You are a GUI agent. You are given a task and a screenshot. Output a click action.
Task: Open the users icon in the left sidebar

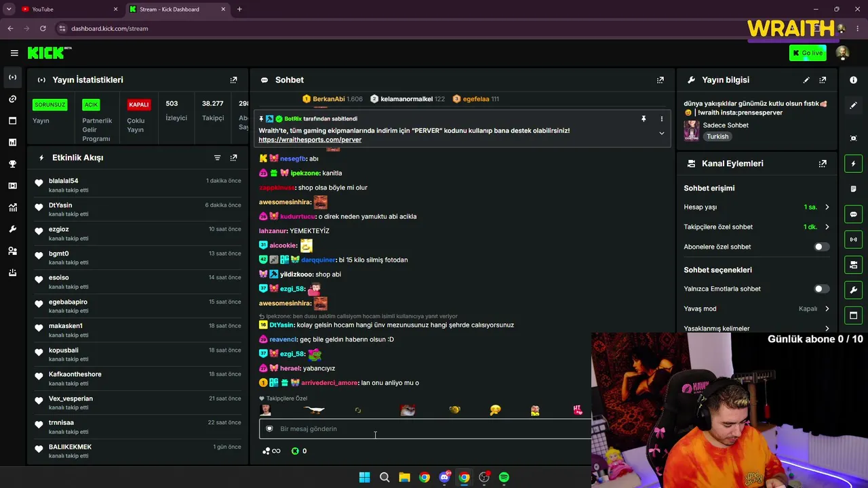click(12, 251)
